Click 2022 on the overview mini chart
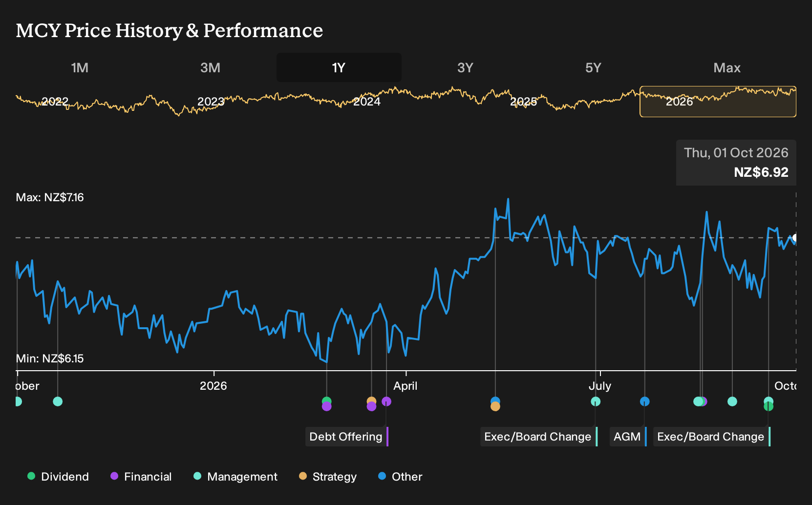 55,102
